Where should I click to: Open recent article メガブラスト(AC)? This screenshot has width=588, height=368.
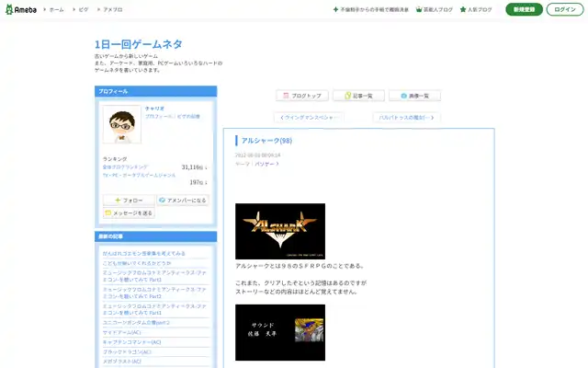pyautogui.click(x=122, y=362)
